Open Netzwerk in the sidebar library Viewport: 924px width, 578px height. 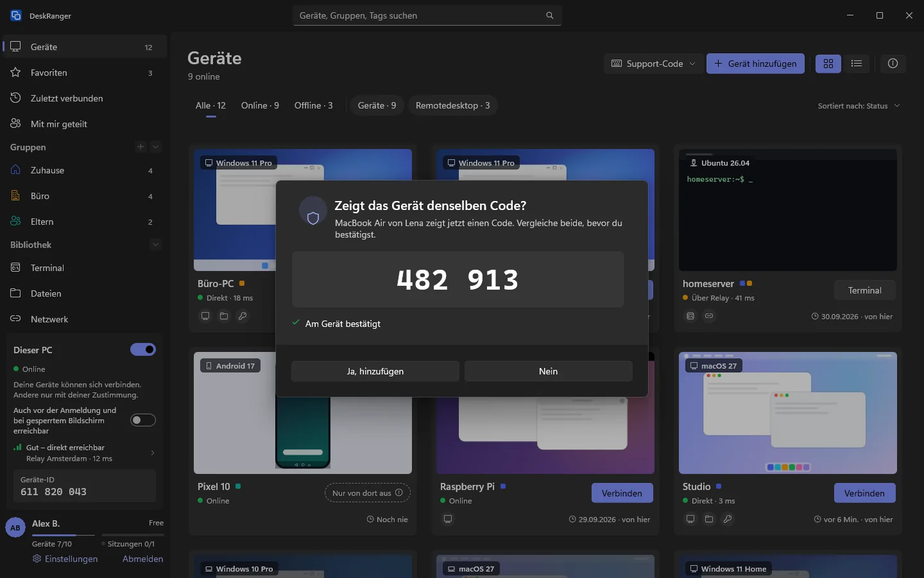85,319
